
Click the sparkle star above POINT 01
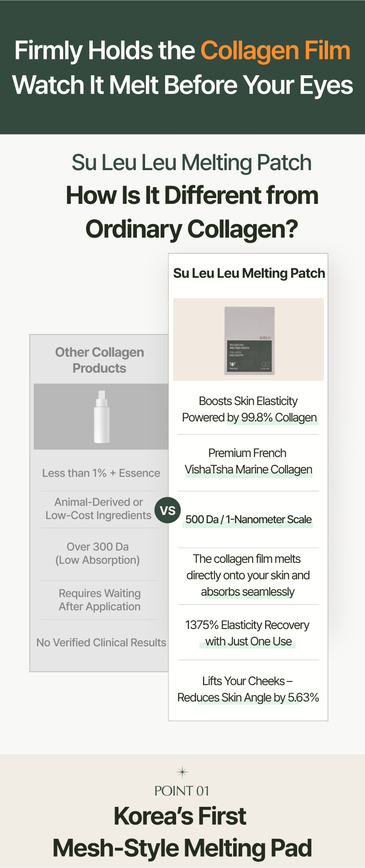click(182, 772)
